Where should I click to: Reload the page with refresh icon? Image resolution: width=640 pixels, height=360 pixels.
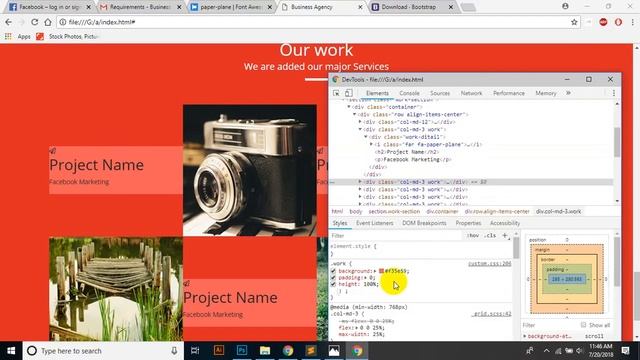(x=34, y=22)
